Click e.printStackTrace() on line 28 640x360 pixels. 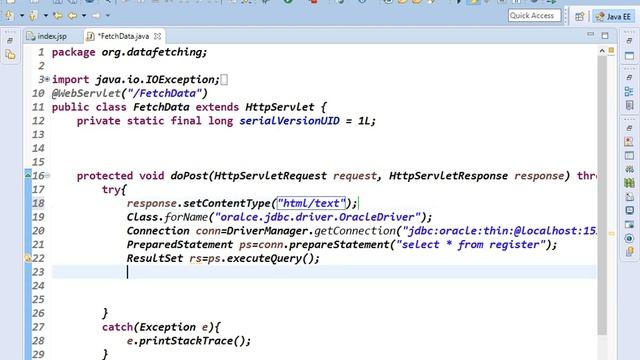pos(186,341)
